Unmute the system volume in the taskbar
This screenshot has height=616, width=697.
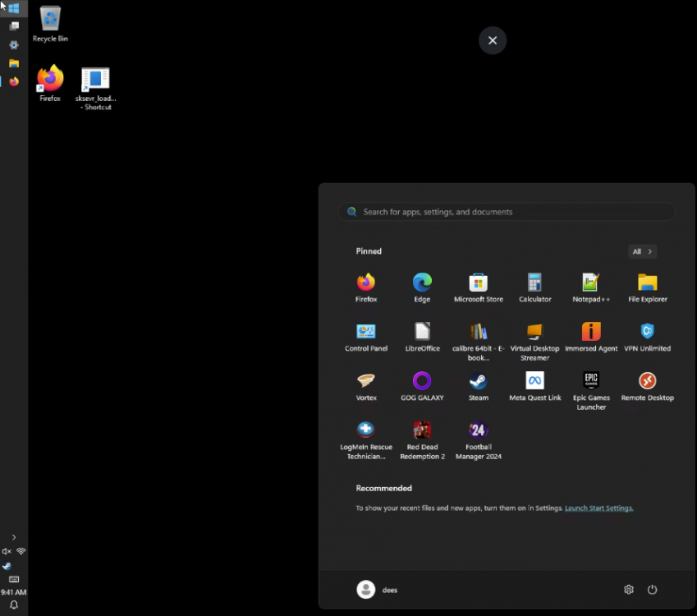tap(7, 551)
